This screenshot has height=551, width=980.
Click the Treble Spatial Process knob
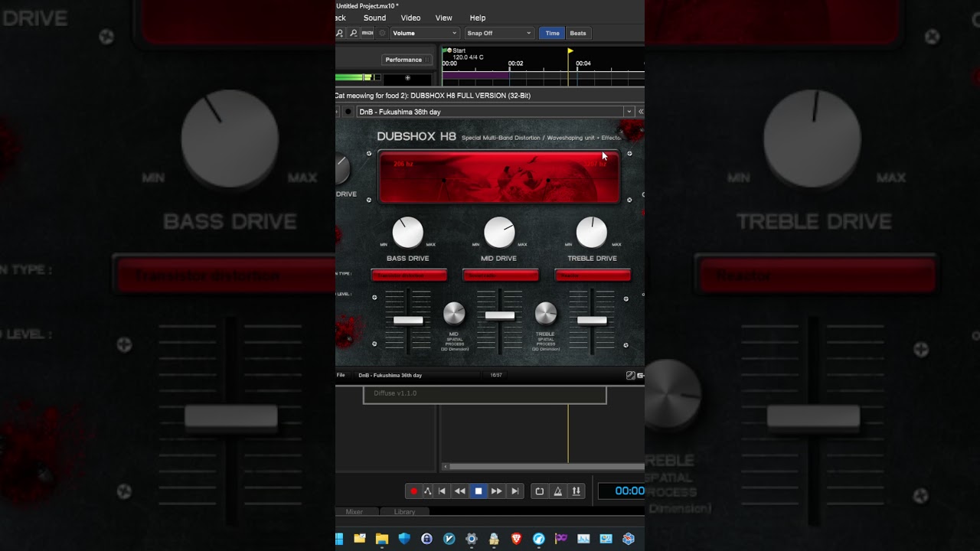546,313
